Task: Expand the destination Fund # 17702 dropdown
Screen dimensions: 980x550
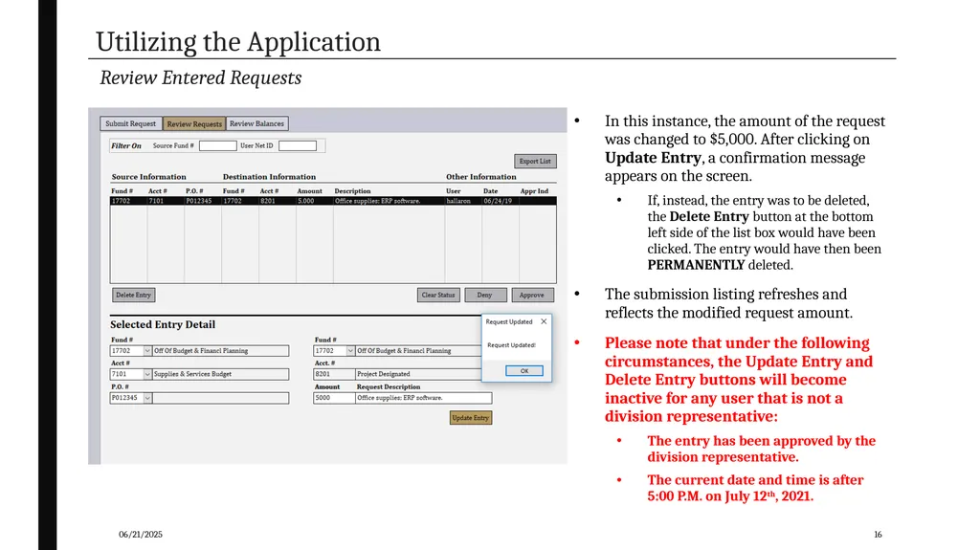Action: point(350,351)
